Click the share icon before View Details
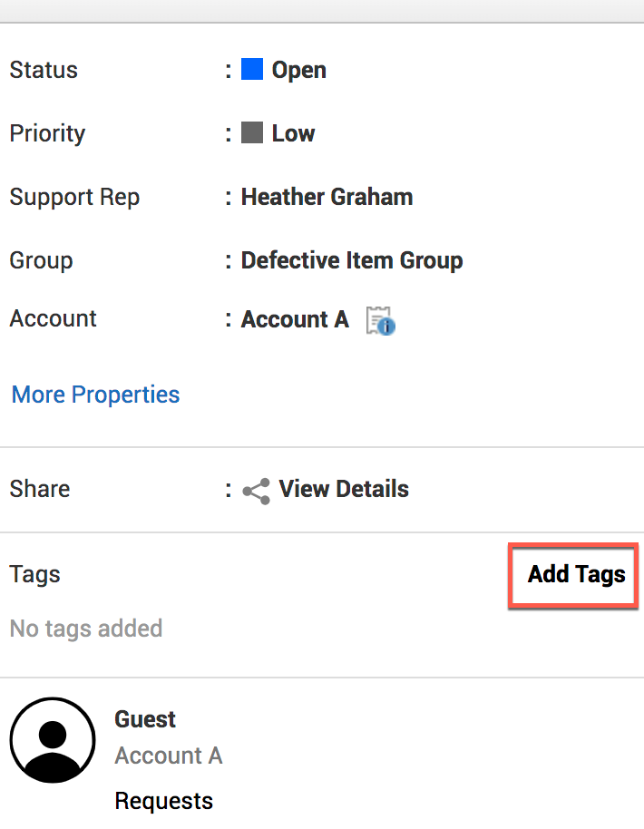 coord(256,491)
